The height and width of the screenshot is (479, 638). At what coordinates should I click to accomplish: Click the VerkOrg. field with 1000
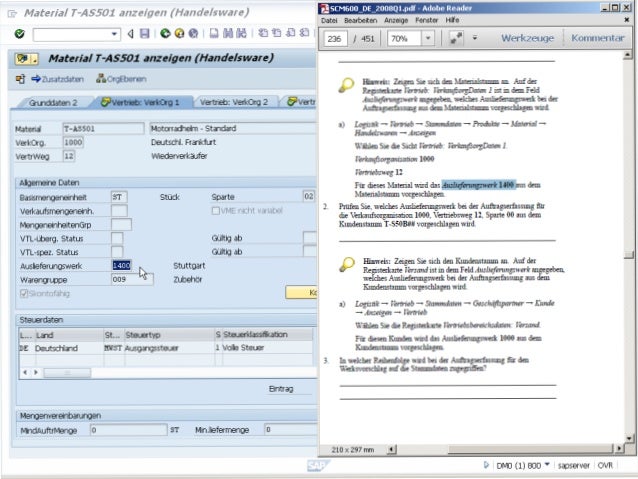pyautogui.click(x=73, y=142)
